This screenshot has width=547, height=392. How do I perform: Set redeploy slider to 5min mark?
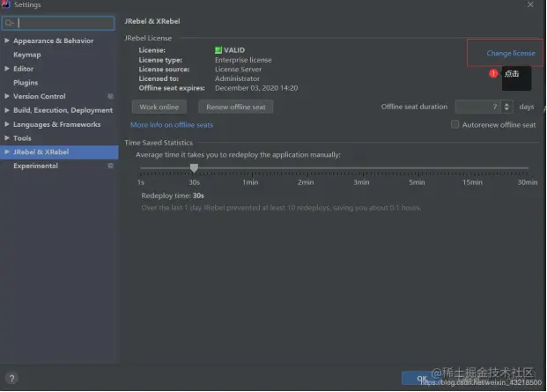click(x=418, y=168)
